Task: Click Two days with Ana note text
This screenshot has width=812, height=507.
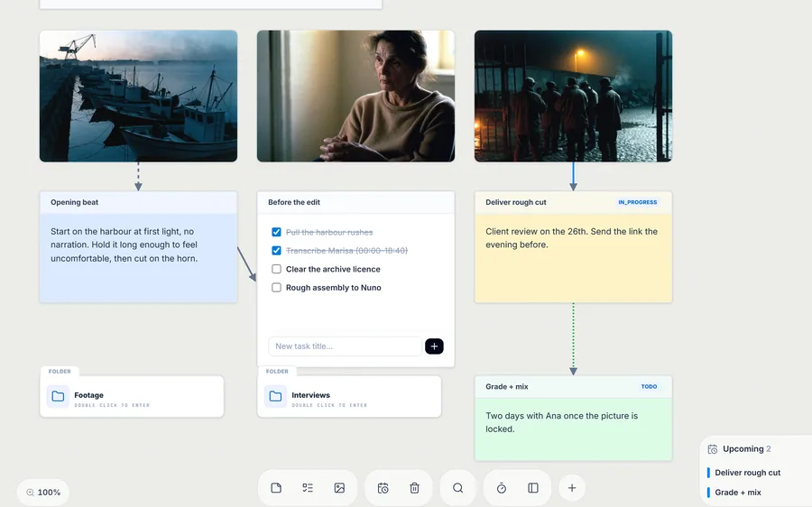Action: point(562,422)
